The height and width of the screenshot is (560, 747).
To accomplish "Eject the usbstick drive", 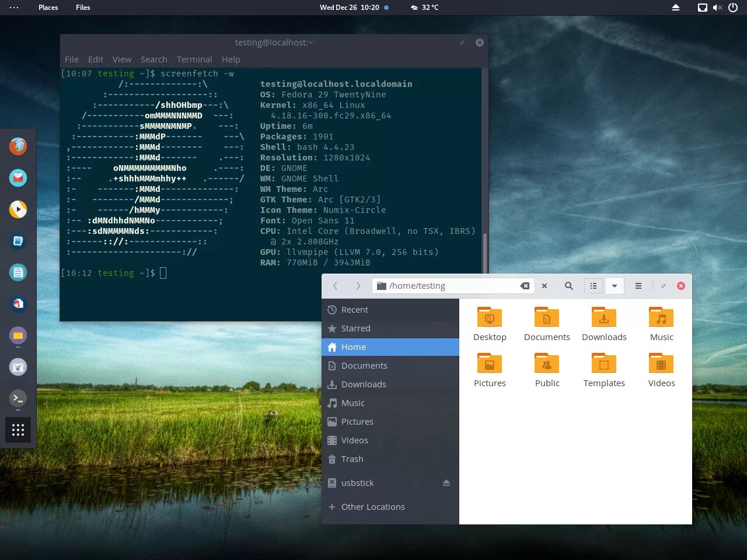I will [446, 483].
